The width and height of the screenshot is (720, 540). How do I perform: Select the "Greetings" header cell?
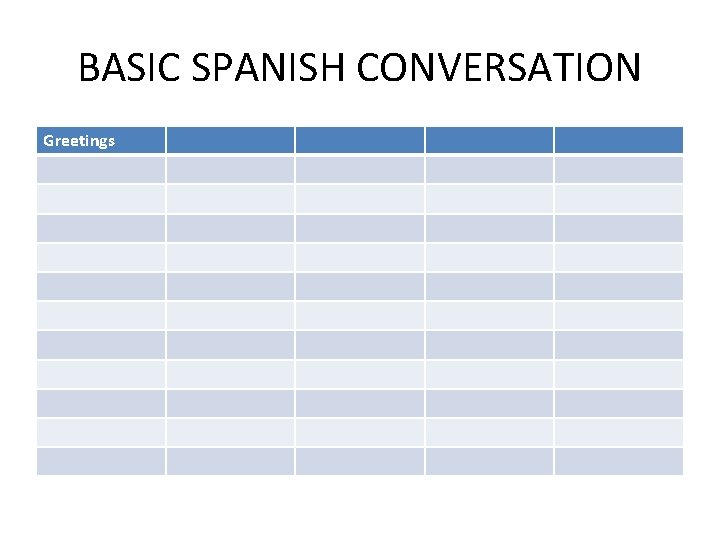tap(101, 140)
